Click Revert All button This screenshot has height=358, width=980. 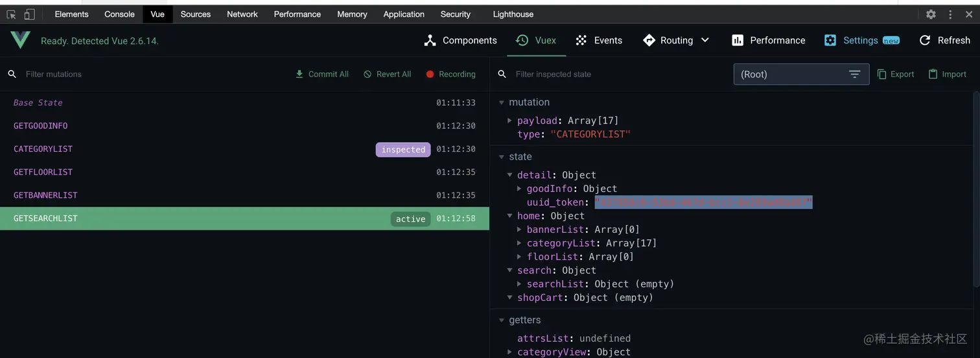pyautogui.click(x=388, y=74)
